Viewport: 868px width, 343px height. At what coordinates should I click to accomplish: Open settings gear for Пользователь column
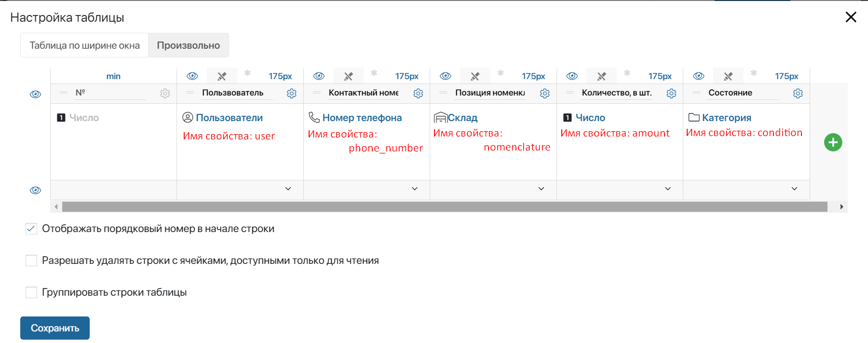pyautogui.click(x=291, y=94)
